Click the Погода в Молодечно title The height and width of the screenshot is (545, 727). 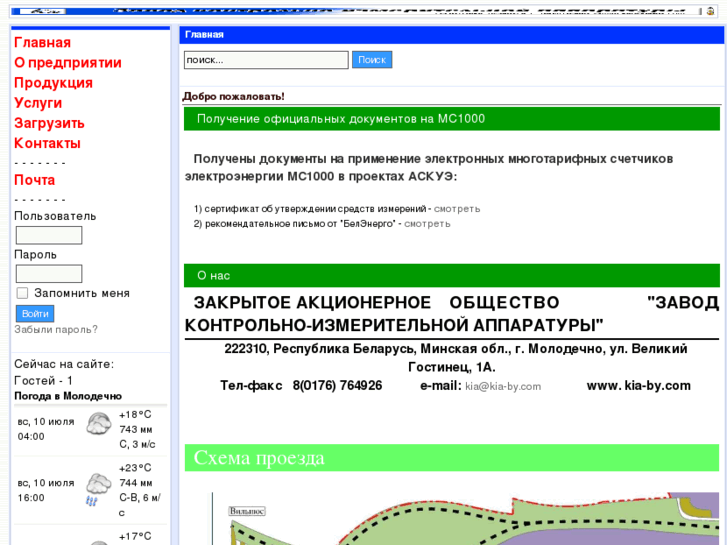click(x=68, y=396)
